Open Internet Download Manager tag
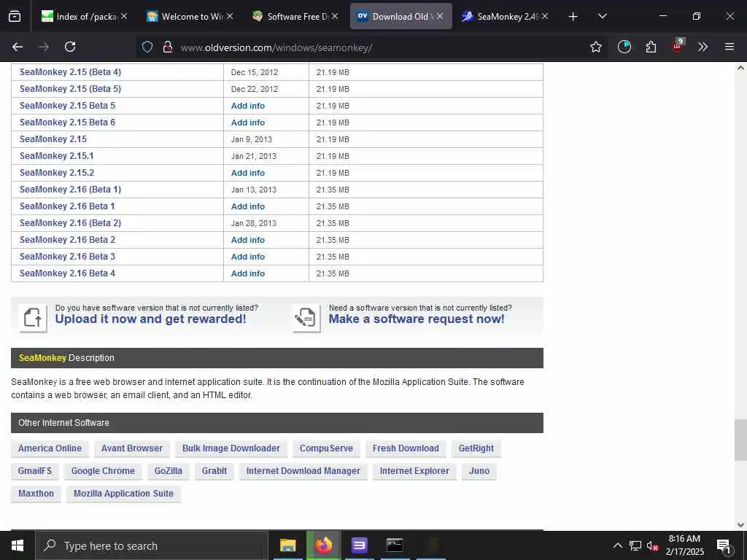This screenshot has width=747, height=560. pos(303,471)
